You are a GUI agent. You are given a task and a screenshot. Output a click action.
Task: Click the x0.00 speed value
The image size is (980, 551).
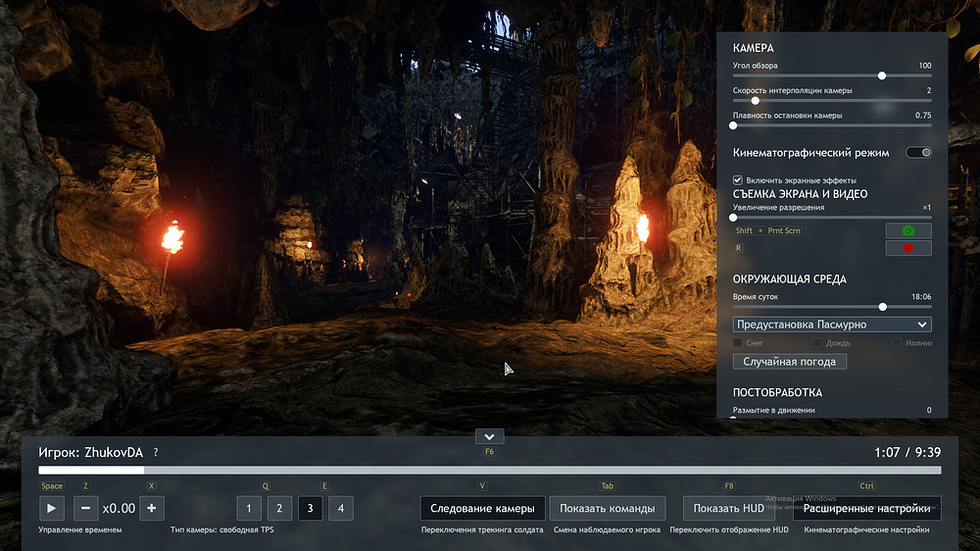click(119, 509)
